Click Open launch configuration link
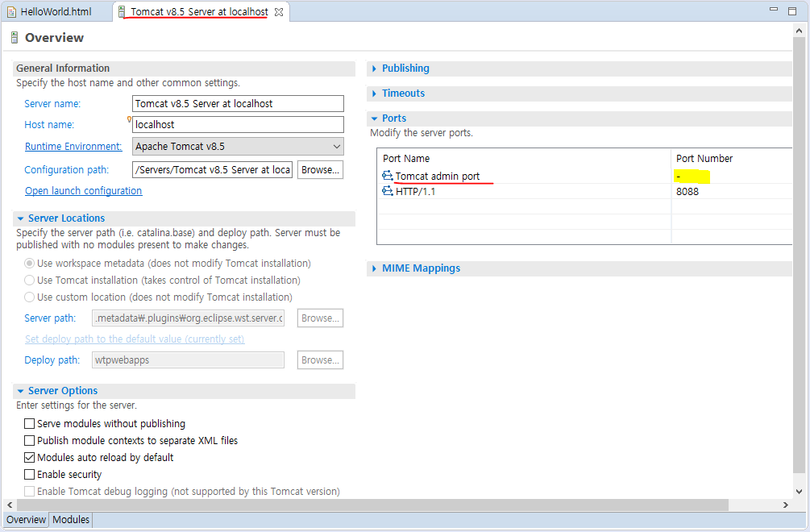The image size is (810, 532). (83, 190)
